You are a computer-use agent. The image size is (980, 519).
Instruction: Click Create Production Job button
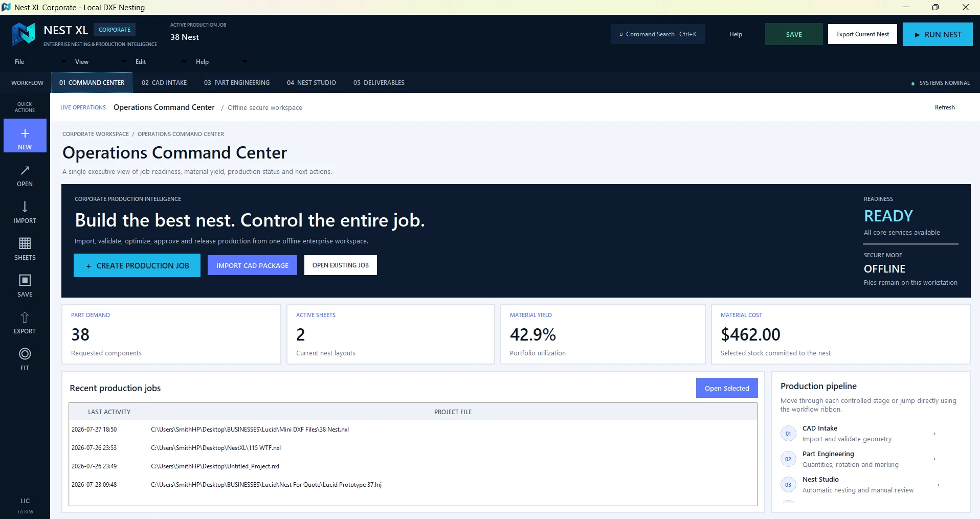coord(137,266)
